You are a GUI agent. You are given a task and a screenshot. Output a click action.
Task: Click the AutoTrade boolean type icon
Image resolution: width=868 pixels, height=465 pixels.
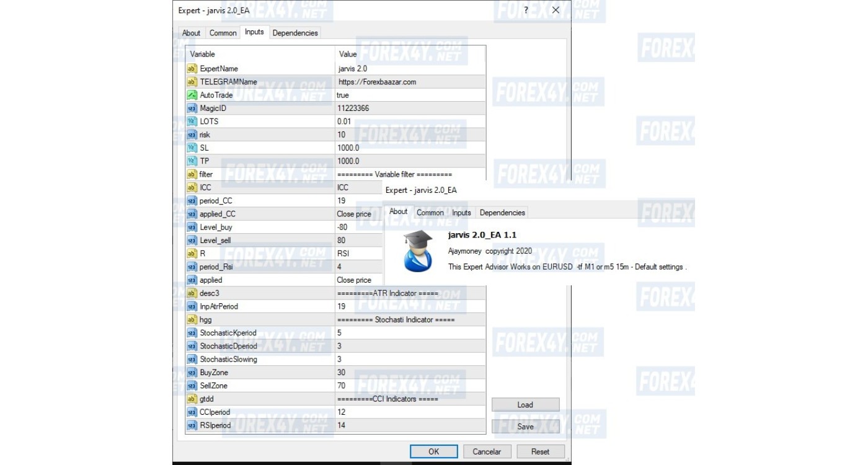point(192,95)
